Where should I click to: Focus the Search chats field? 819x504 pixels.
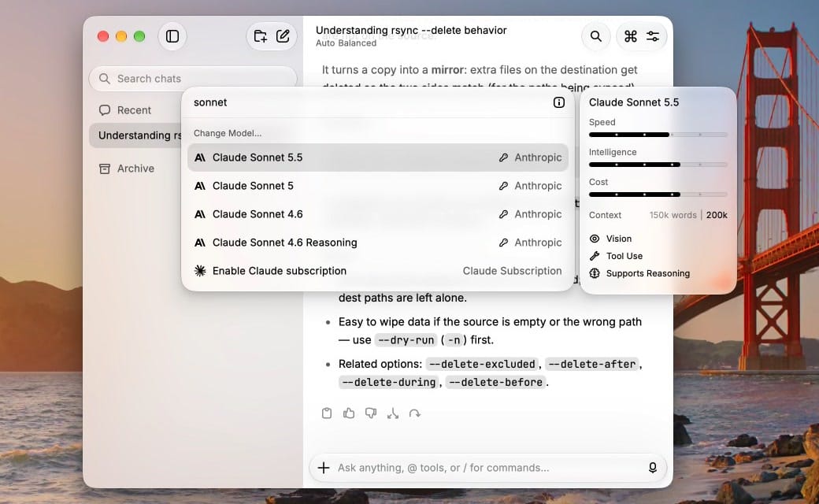pyautogui.click(x=193, y=79)
